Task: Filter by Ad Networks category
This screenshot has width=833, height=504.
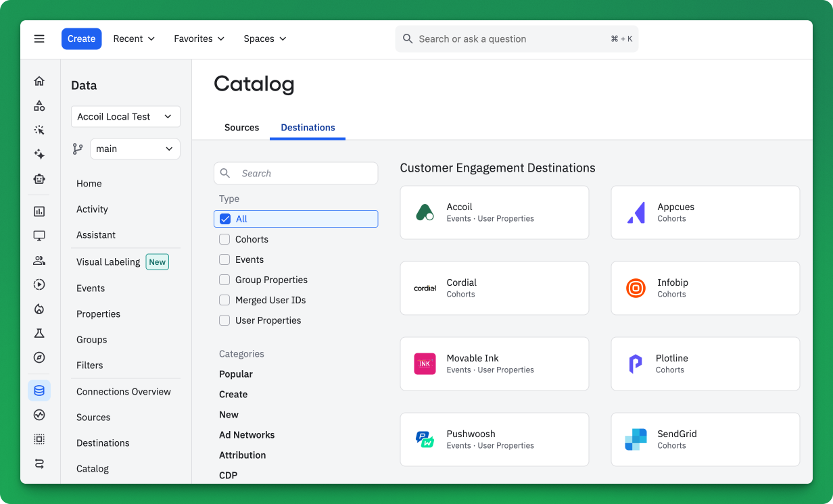Action: pos(247,434)
